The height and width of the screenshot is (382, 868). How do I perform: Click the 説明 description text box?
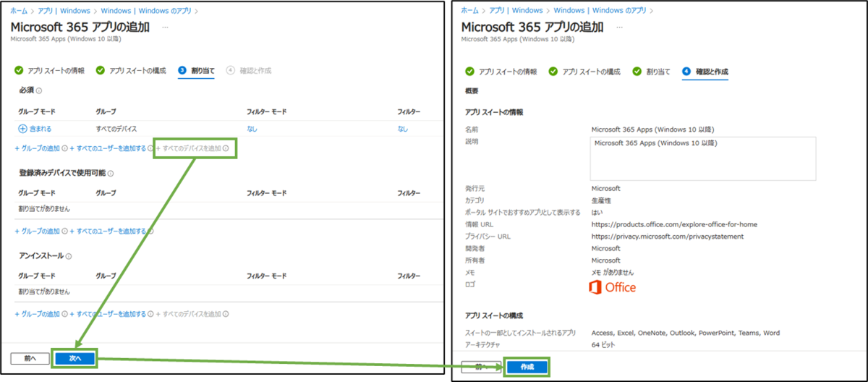pos(703,158)
